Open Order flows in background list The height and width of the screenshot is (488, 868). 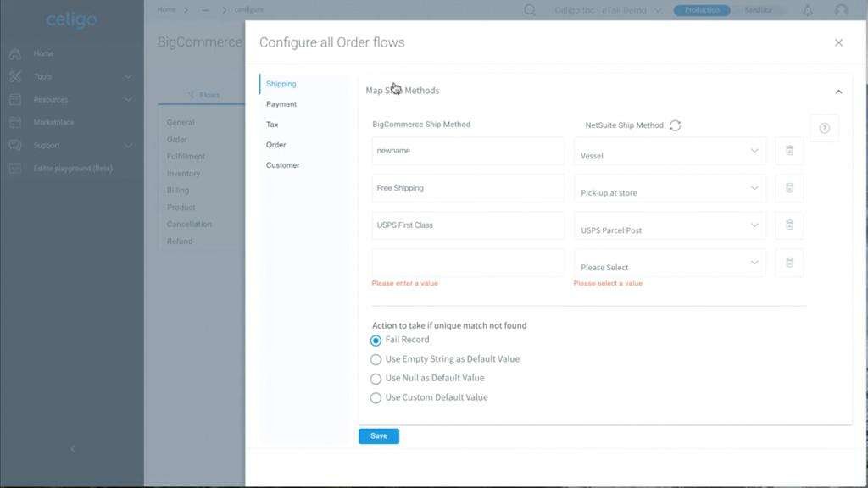point(176,140)
